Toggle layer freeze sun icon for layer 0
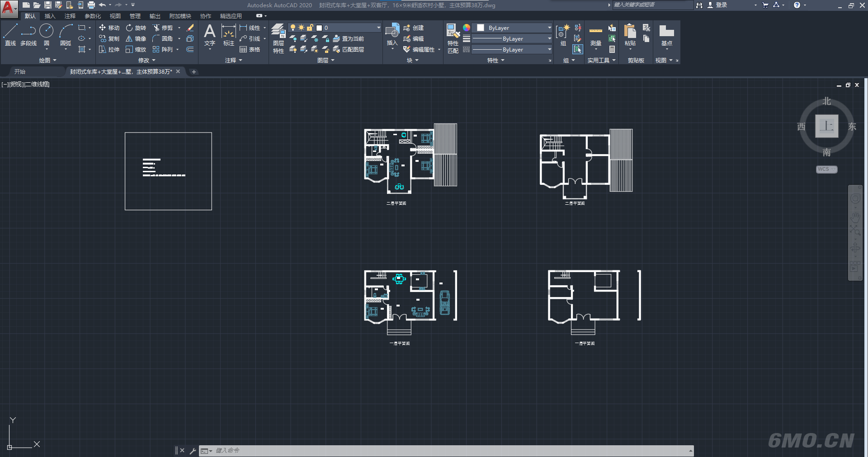The height and width of the screenshot is (457, 868). (301, 28)
